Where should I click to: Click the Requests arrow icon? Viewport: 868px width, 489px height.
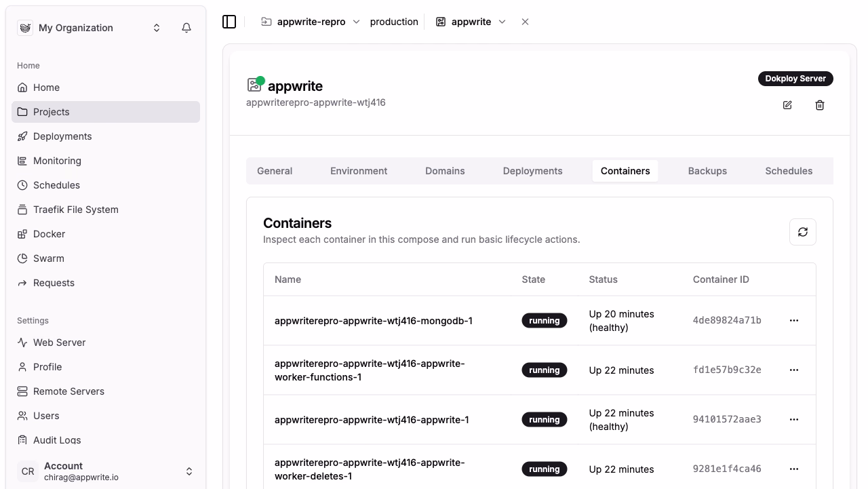click(22, 283)
